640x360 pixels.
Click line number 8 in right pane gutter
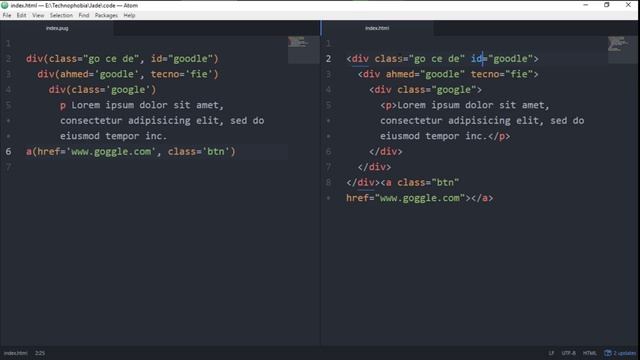tap(328, 182)
